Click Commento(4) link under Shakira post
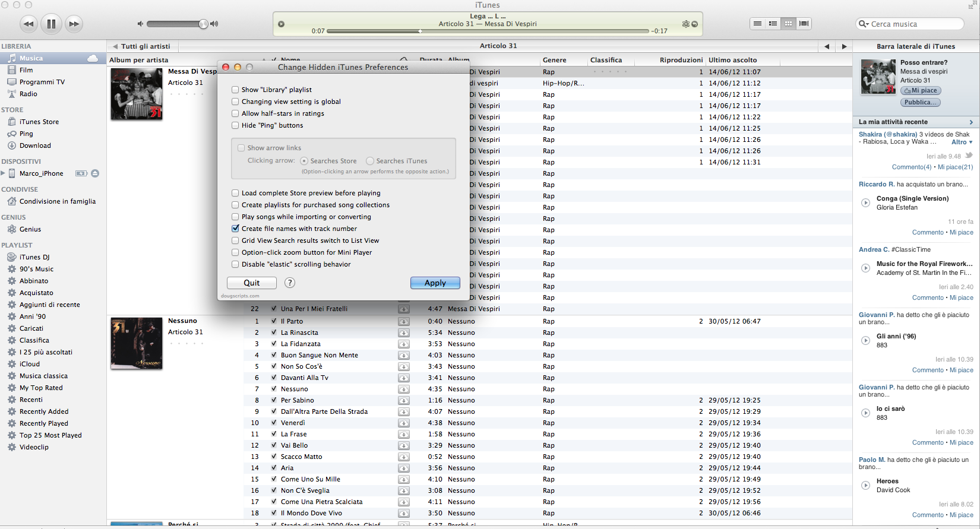This screenshot has width=980, height=529. pyautogui.click(x=912, y=167)
